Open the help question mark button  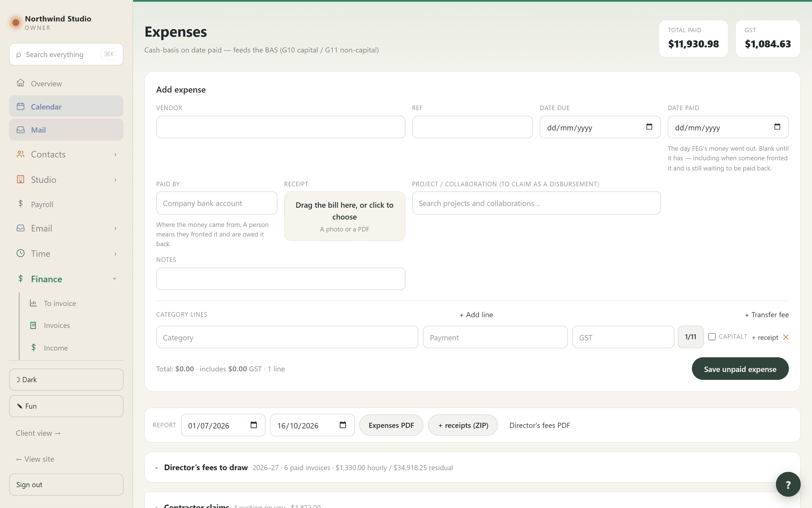pos(788,484)
